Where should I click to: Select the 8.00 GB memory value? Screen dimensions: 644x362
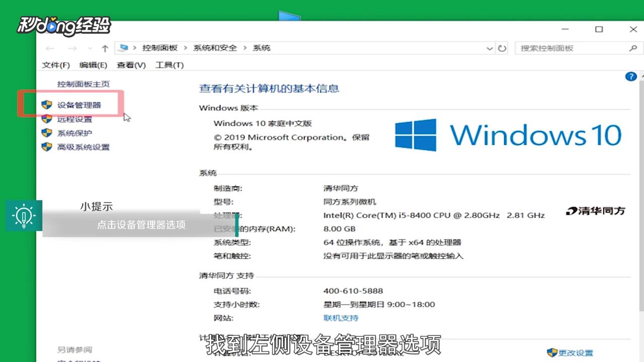340,229
